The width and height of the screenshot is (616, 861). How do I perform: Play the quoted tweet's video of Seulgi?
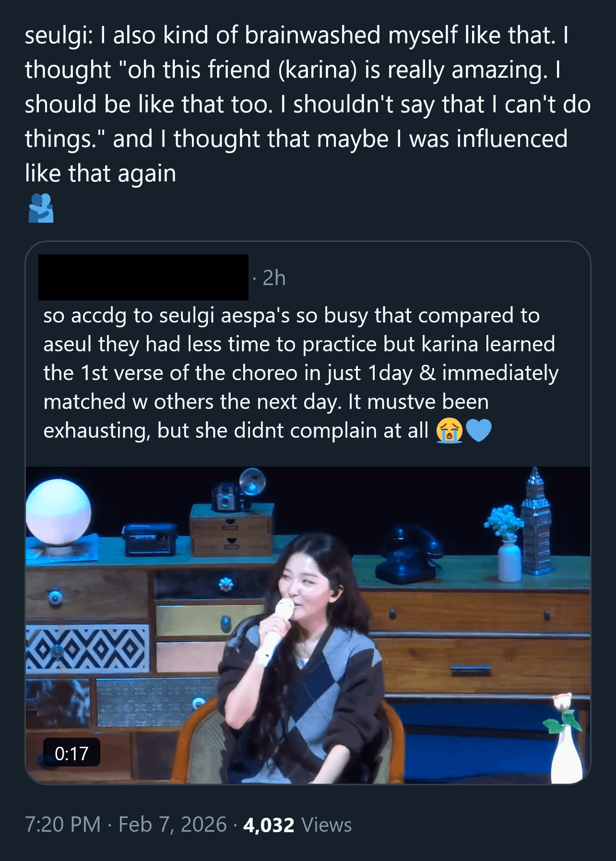tap(308, 624)
